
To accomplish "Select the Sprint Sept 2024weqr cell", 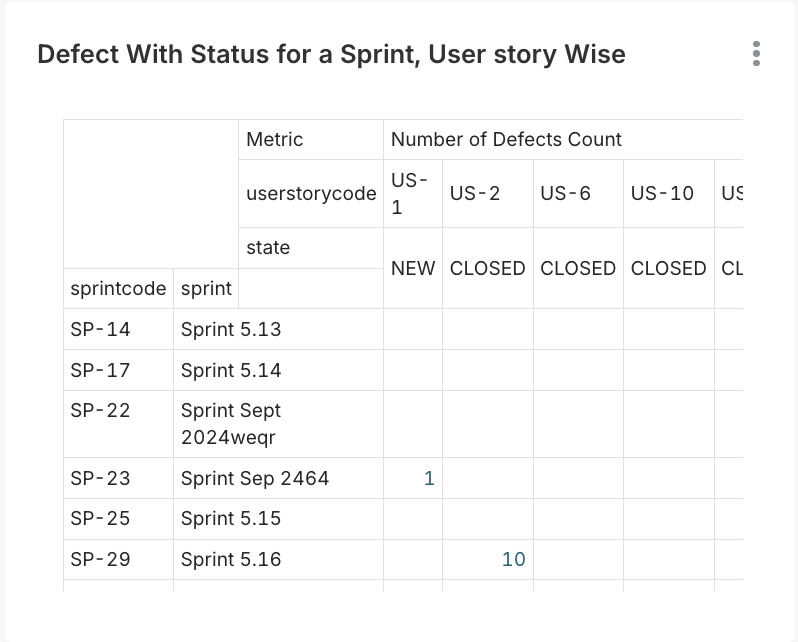I will click(x=231, y=424).
